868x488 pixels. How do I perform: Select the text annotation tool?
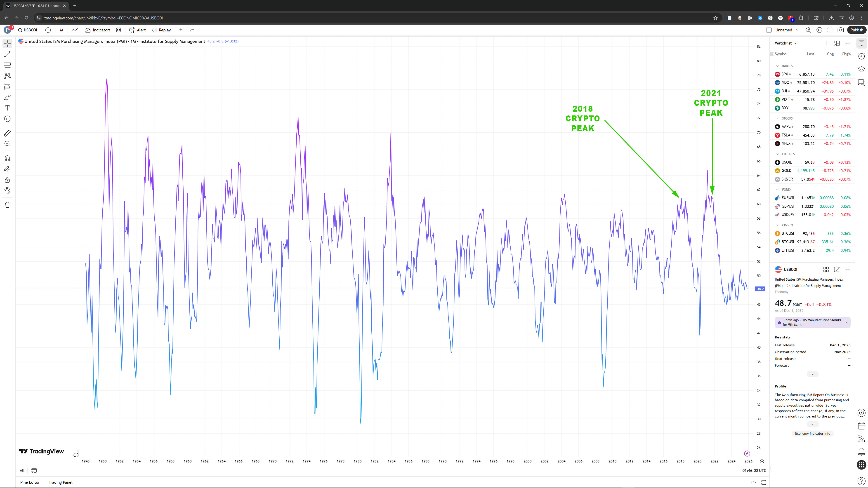coord(7,108)
